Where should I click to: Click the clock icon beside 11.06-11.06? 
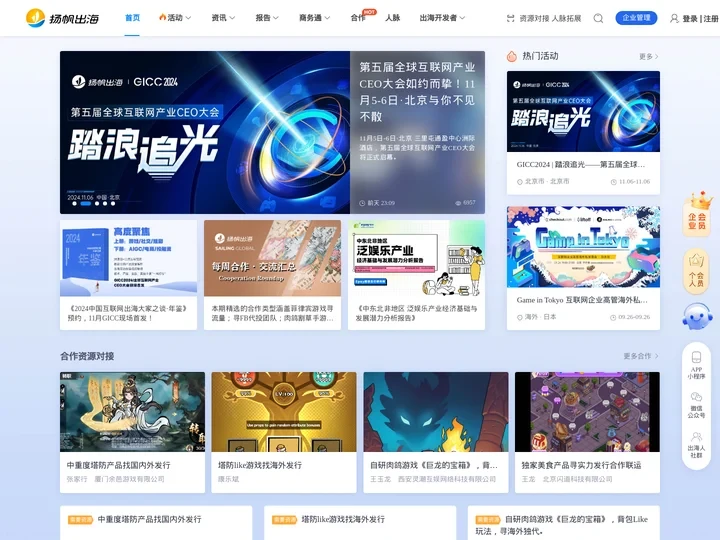(613, 182)
